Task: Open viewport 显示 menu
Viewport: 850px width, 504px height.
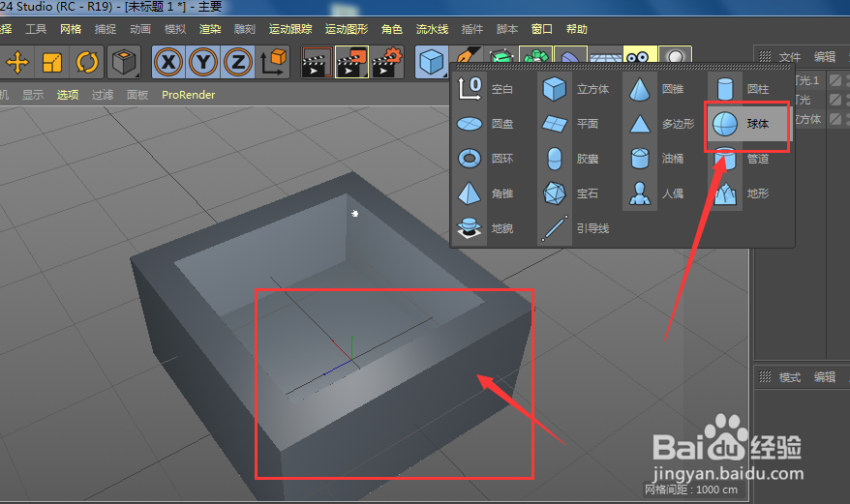Action: 33,95
